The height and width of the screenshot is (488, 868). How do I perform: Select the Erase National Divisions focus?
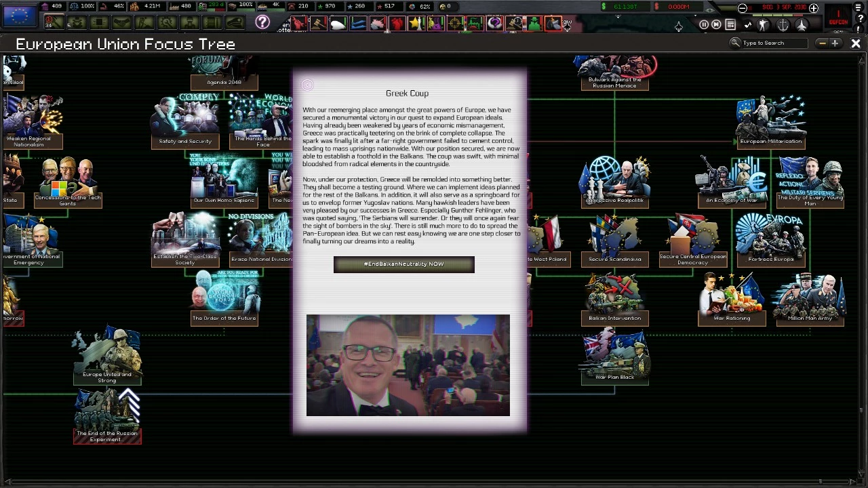[x=261, y=239]
